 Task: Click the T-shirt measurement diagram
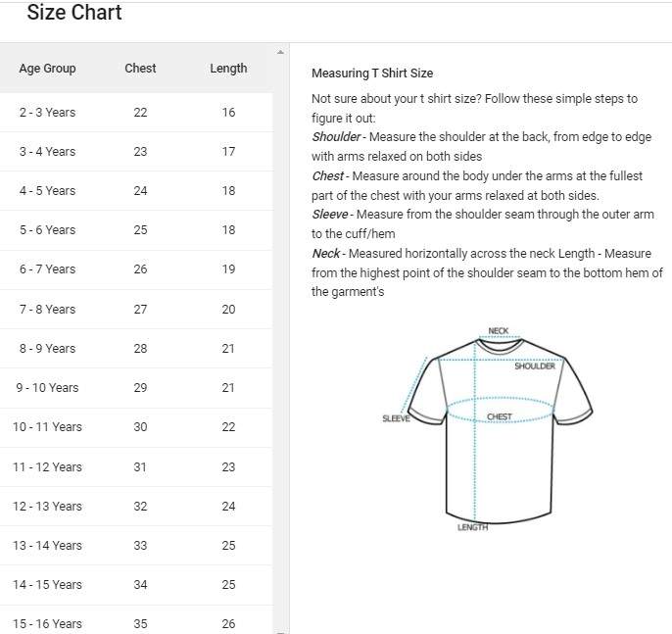pos(489,430)
